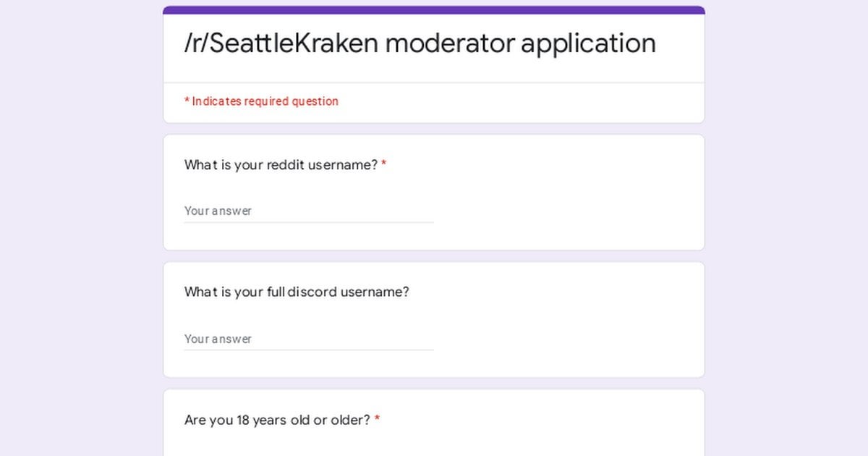Click the underline beneath the reddit answer field
Screen dimensions: 868x456
click(x=308, y=222)
